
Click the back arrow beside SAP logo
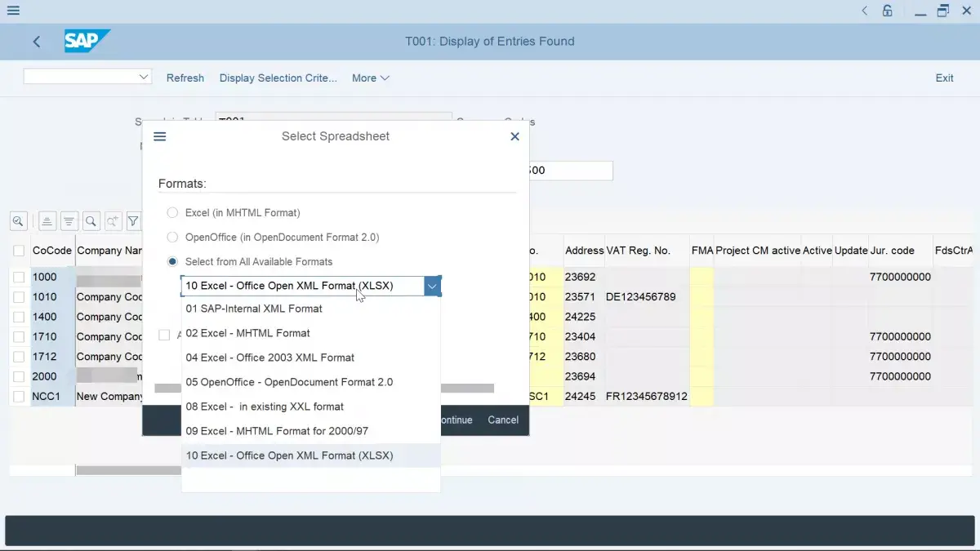tap(37, 42)
